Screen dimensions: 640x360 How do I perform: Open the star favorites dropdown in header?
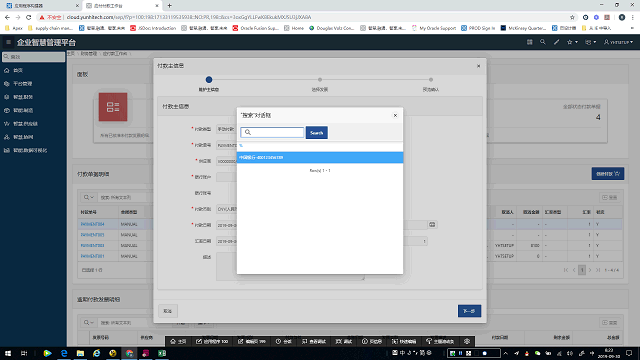[x=572, y=42]
